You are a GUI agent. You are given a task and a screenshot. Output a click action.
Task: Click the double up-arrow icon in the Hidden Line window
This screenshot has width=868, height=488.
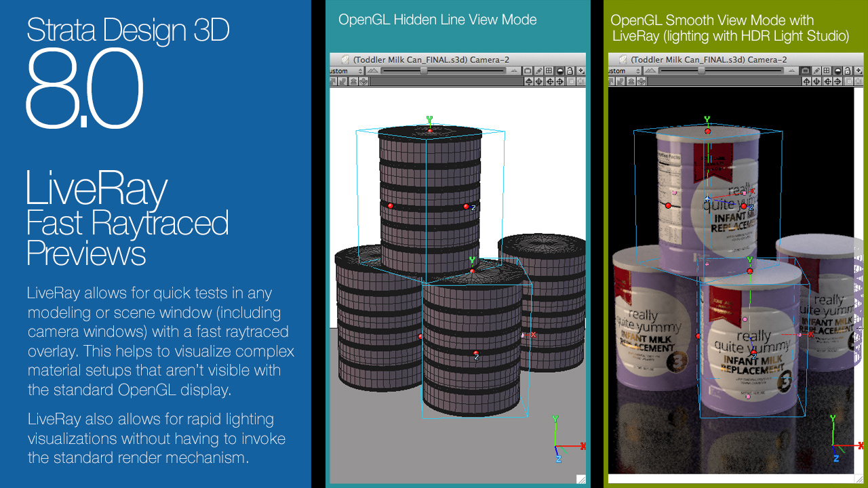353,81
